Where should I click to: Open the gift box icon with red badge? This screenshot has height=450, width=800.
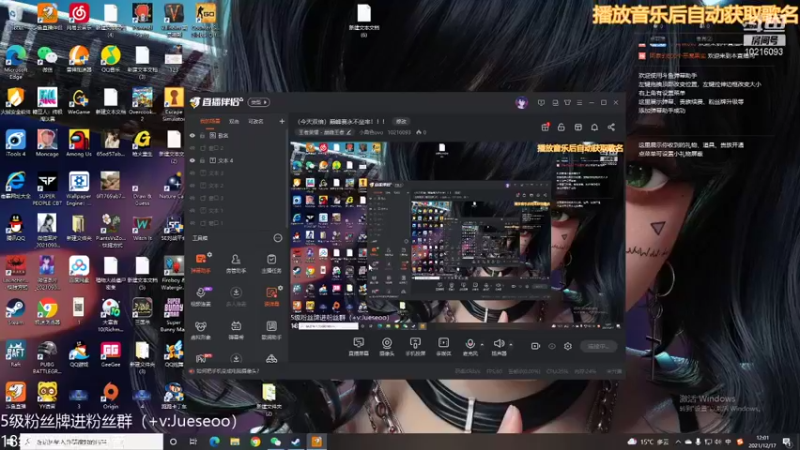pyautogui.click(x=545, y=127)
